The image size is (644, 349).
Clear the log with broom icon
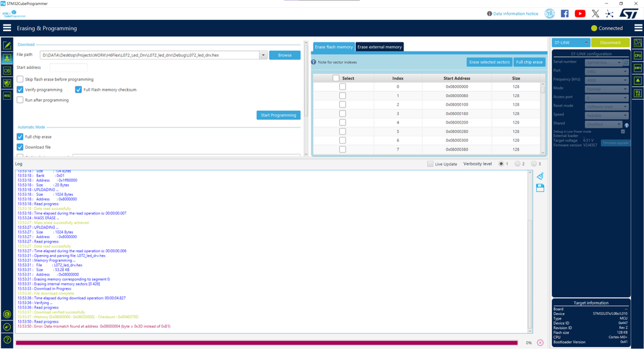tap(540, 176)
